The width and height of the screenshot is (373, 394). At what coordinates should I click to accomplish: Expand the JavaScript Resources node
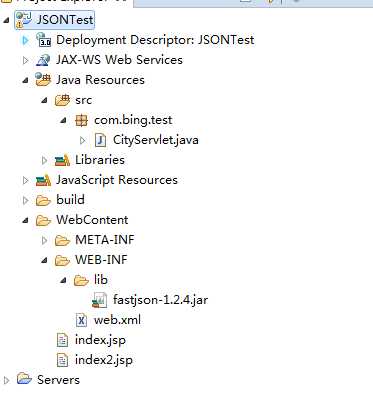(25, 180)
